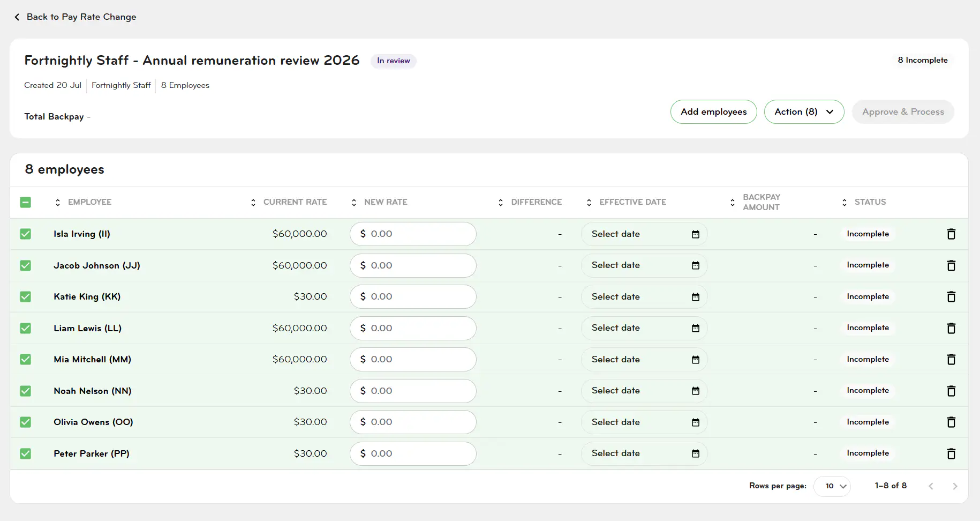This screenshot has width=980, height=521.
Task: Select date for Isla Irving
Action: [x=644, y=234]
